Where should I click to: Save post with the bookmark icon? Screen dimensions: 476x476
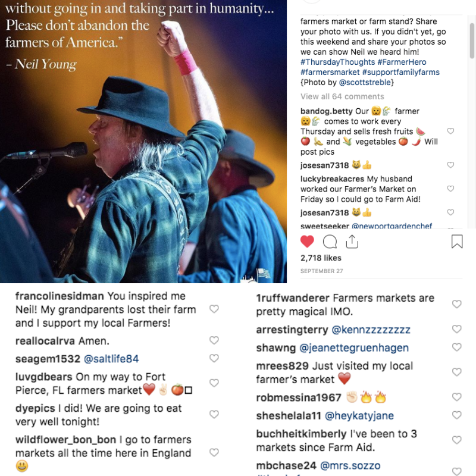(457, 242)
